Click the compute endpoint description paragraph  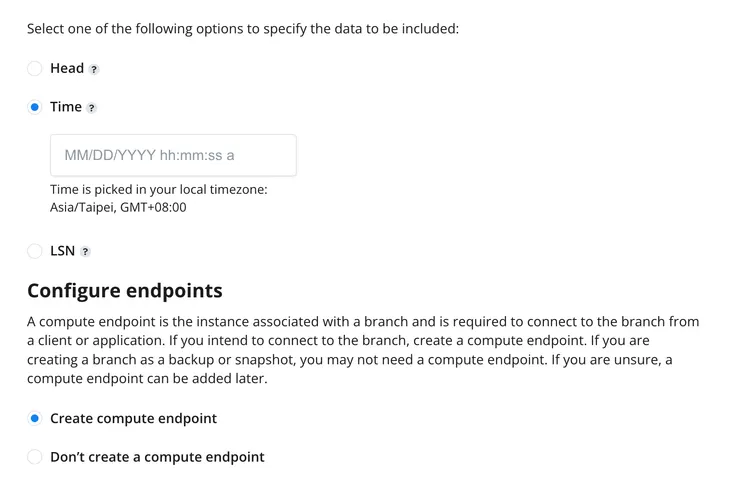point(363,341)
